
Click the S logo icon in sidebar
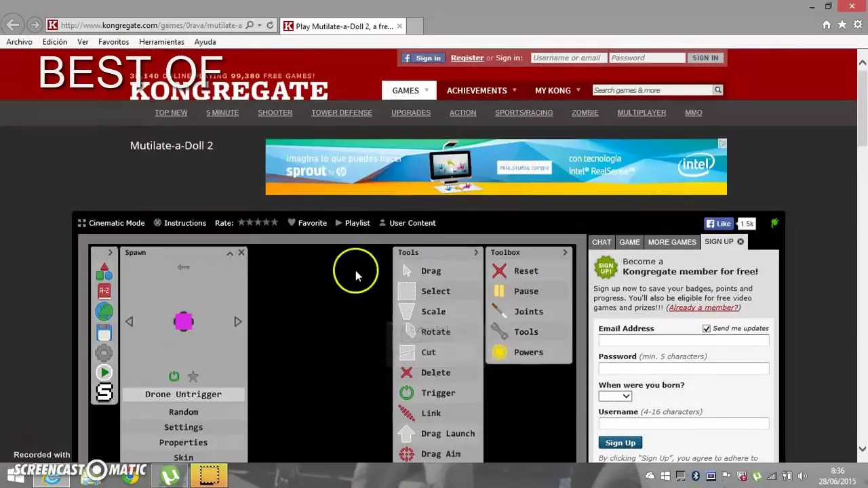[x=104, y=392]
